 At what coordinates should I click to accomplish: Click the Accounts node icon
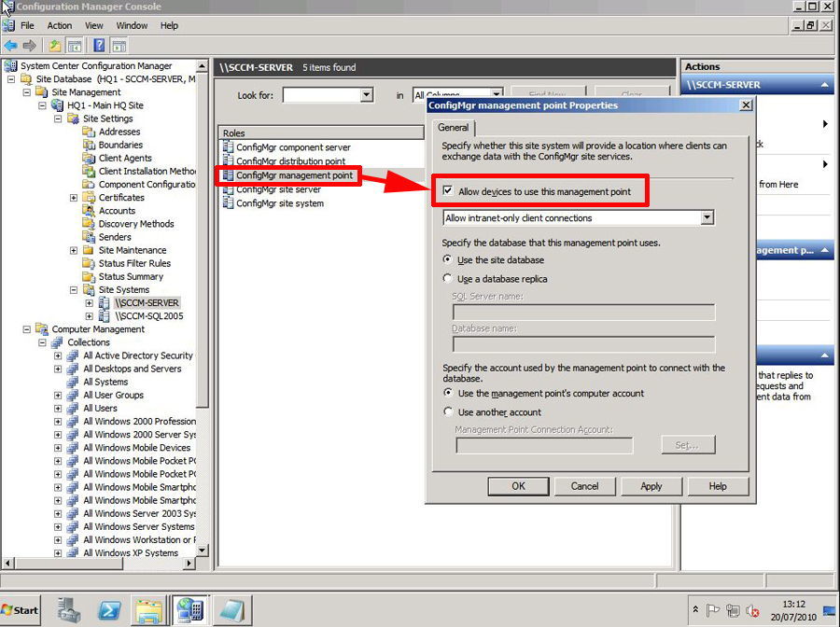pyautogui.click(x=89, y=211)
